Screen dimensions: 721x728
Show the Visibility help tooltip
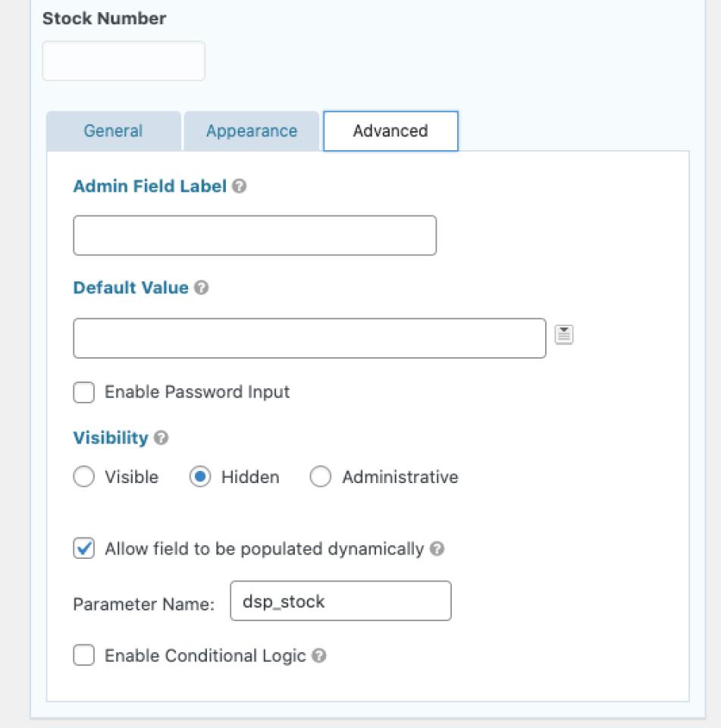(x=161, y=438)
